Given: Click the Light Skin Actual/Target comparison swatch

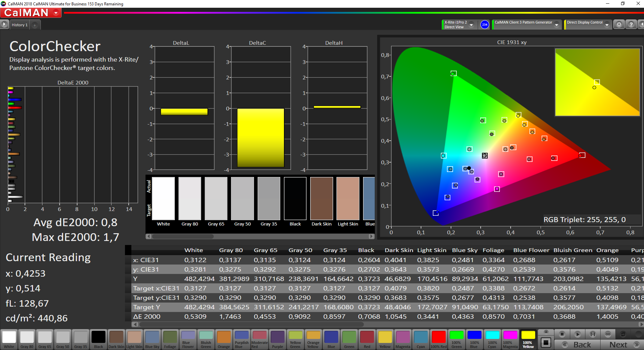Looking at the screenshot, I should 348,198.
